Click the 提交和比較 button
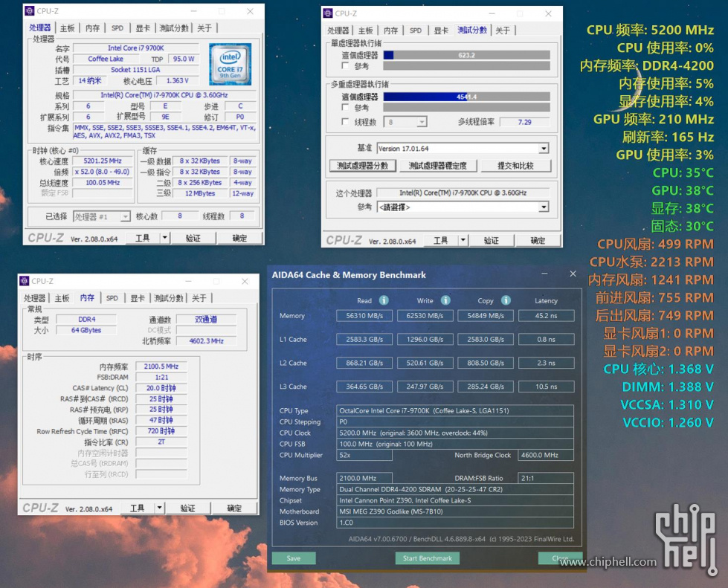Viewport: 728px width, 588px height. (x=515, y=166)
